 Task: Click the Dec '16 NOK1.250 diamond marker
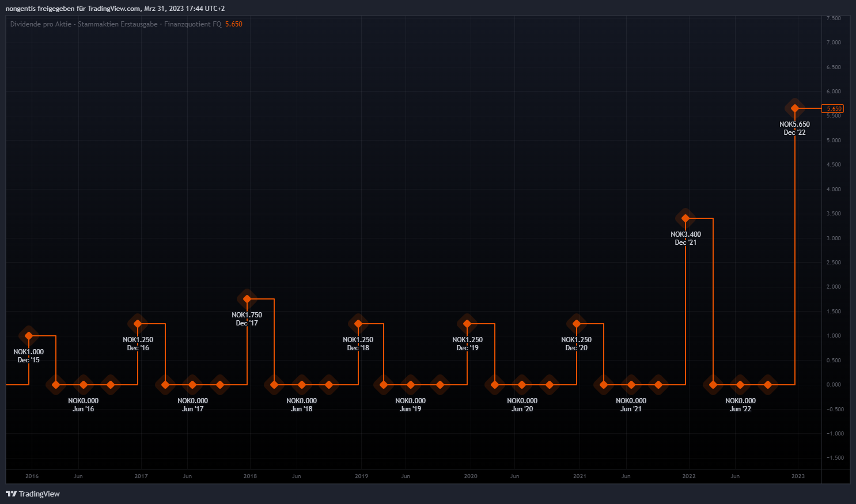[138, 324]
